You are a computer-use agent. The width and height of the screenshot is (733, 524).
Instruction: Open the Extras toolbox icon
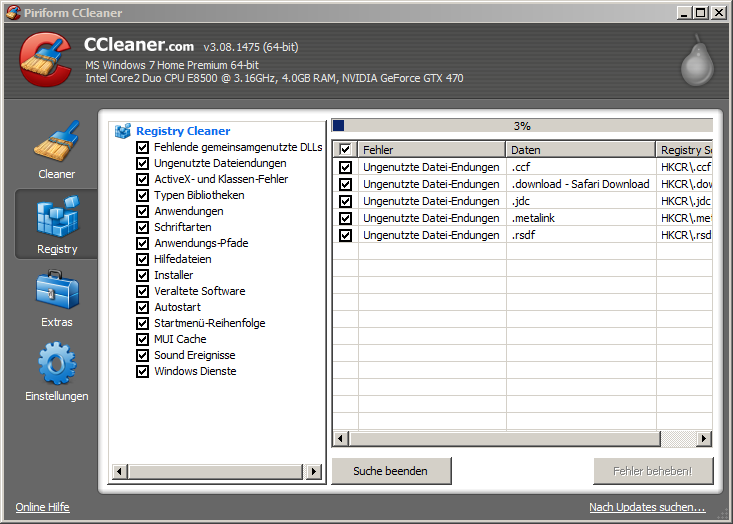(x=57, y=290)
